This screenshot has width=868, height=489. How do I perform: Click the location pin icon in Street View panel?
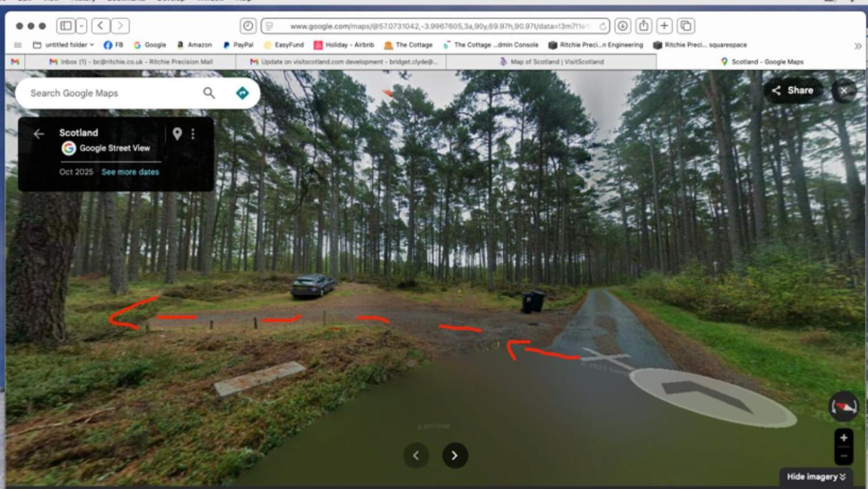click(x=177, y=133)
